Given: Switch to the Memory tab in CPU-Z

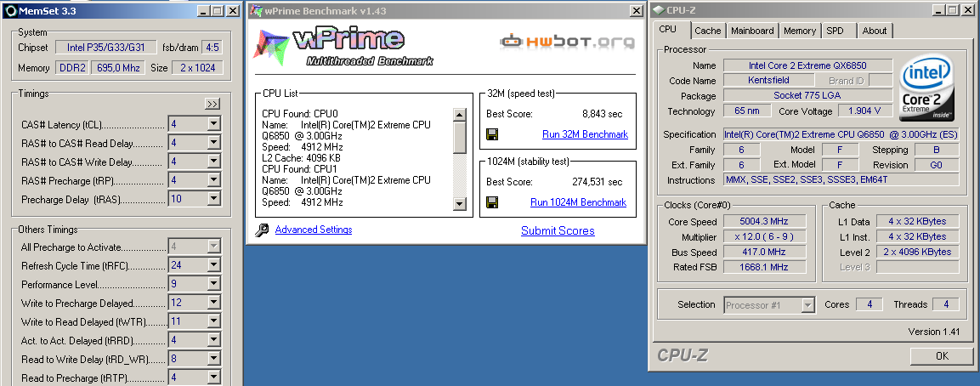Looking at the screenshot, I should coord(800,31).
